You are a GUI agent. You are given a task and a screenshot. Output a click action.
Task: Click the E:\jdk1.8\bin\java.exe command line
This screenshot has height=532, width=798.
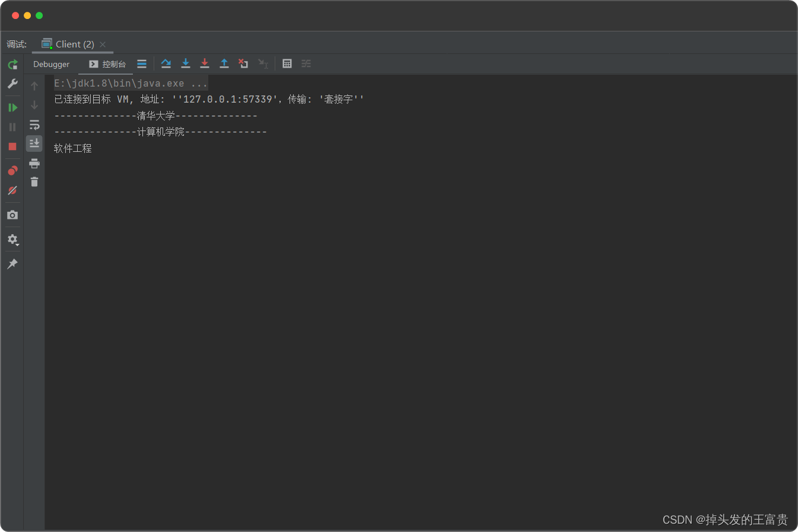coord(131,84)
